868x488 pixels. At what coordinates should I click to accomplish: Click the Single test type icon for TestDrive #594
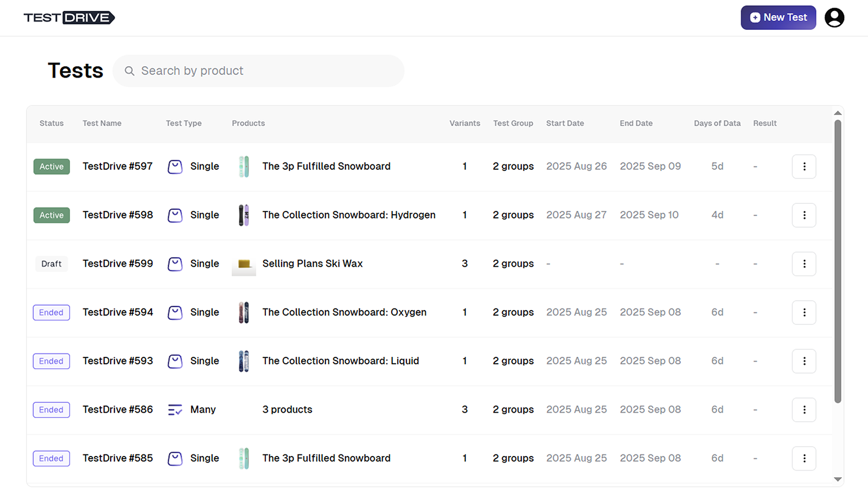[175, 312]
